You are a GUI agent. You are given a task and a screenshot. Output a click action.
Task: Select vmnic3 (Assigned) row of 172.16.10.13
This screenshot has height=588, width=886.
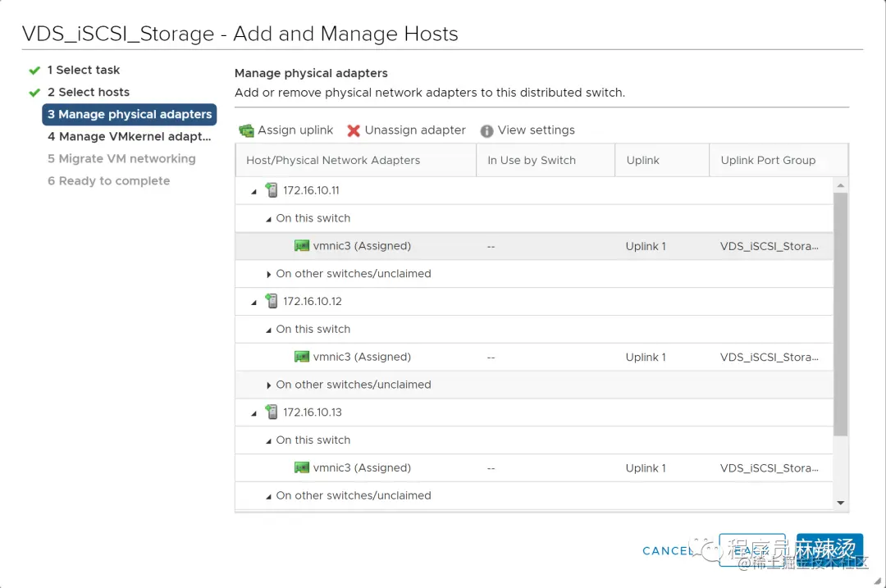[x=534, y=468]
